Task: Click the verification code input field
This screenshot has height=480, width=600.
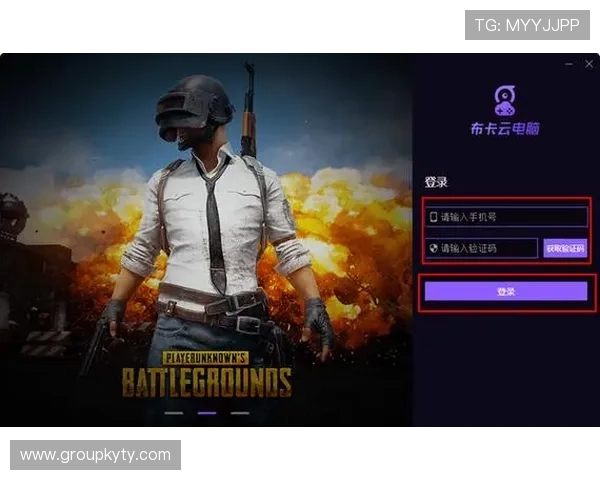Action: tap(481, 248)
